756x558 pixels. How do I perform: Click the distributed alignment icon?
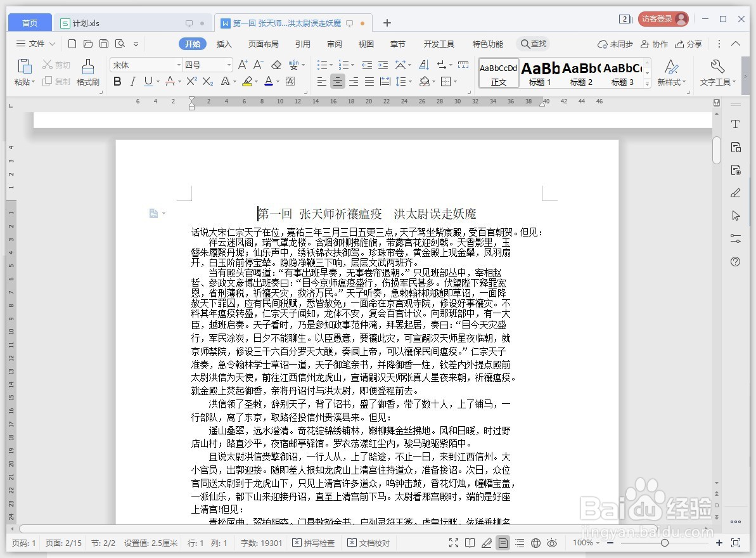[x=385, y=82]
